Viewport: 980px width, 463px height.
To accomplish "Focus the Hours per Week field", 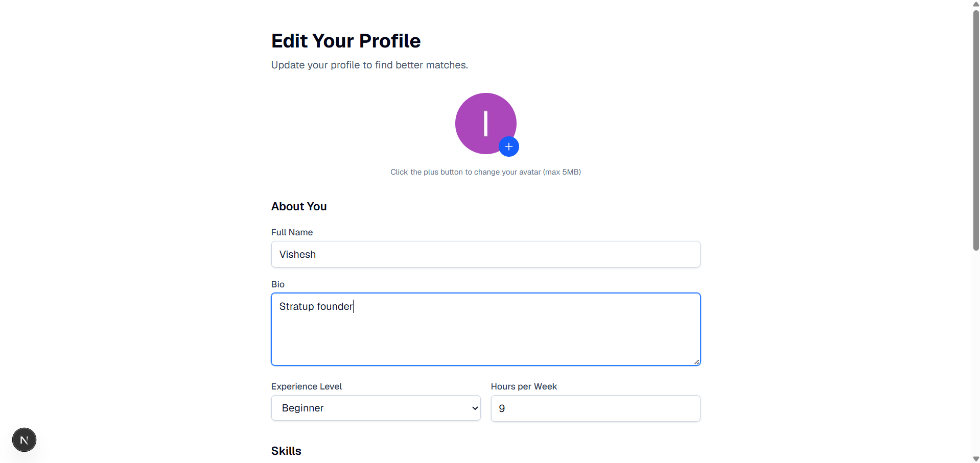I will coord(595,408).
